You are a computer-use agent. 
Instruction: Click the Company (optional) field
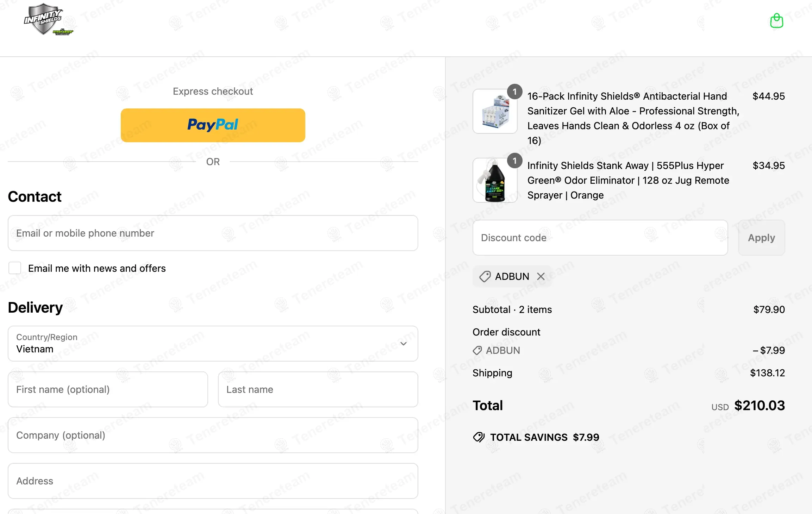[213, 435]
